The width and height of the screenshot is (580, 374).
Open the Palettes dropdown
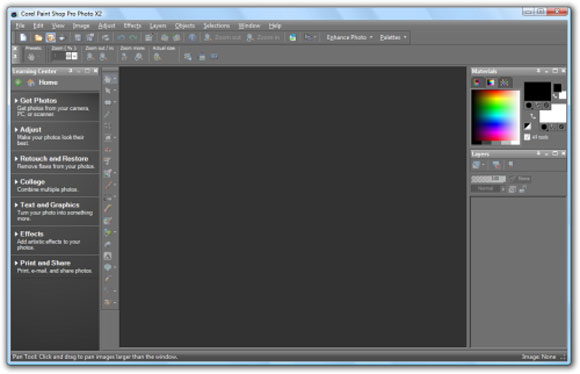(x=393, y=37)
